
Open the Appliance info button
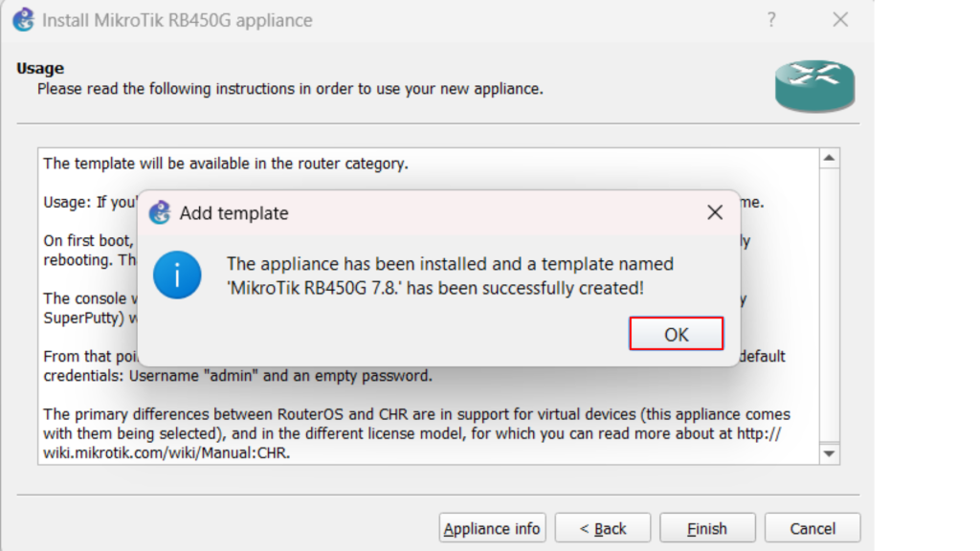click(492, 528)
